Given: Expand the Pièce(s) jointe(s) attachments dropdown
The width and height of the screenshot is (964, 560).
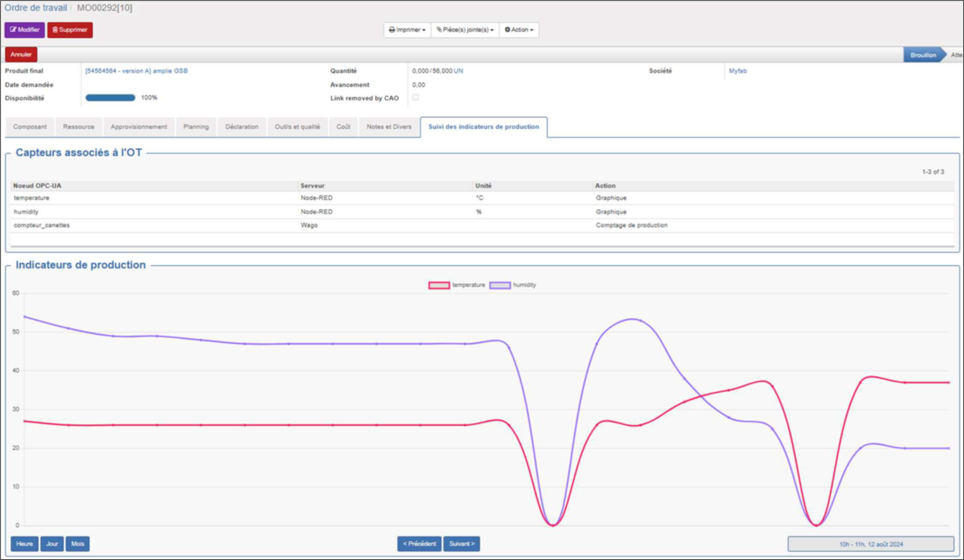Looking at the screenshot, I should tap(465, 30).
